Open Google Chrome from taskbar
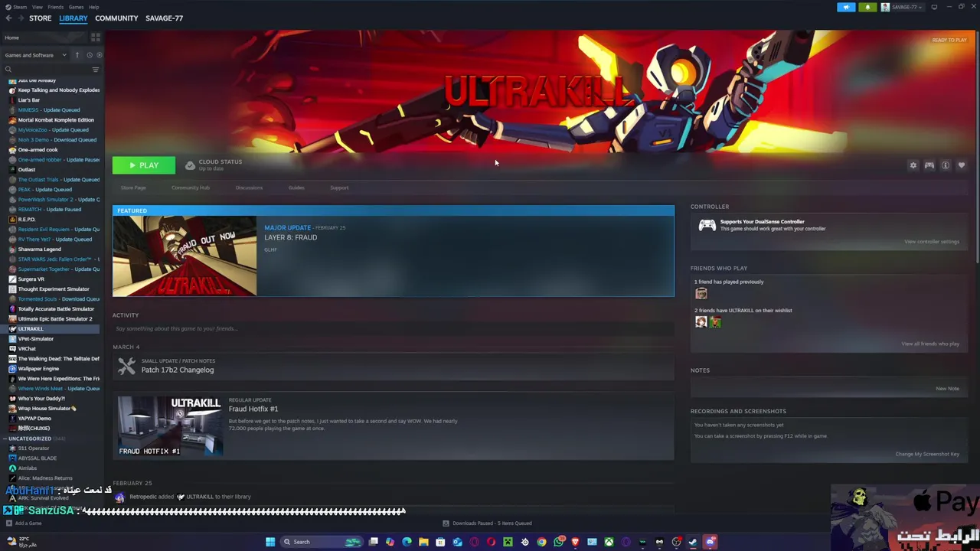The image size is (980, 551). coord(541,542)
